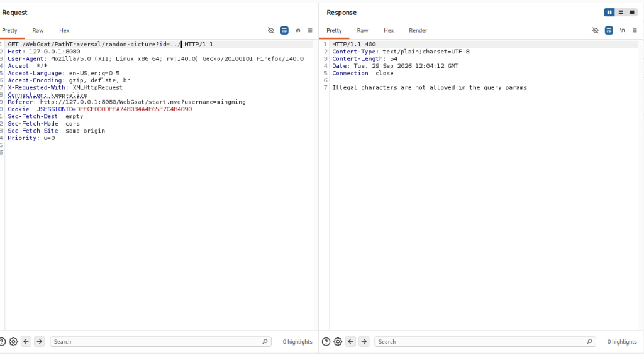Click the Content-Length 54 header
644x355 pixels.
click(365, 58)
